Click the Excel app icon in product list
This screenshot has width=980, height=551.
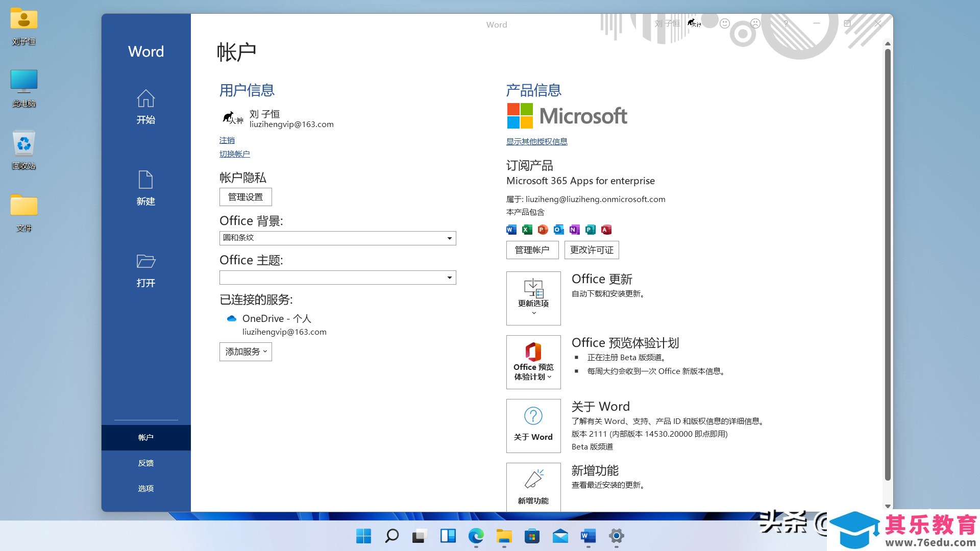527,230
